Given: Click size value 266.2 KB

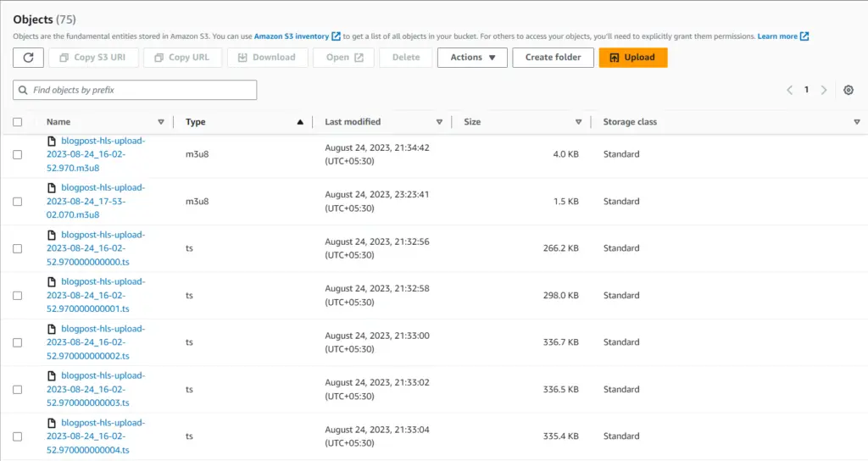Looking at the screenshot, I should [x=561, y=248].
